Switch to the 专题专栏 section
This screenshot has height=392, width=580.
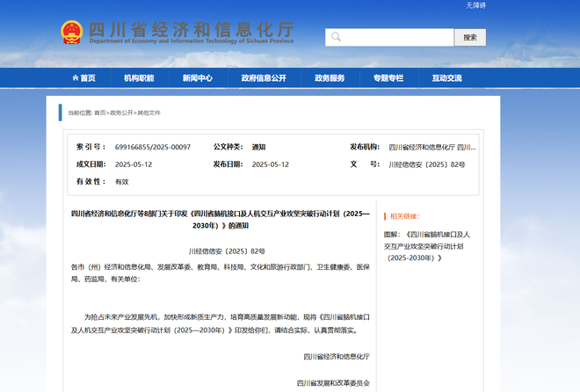(388, 78)
